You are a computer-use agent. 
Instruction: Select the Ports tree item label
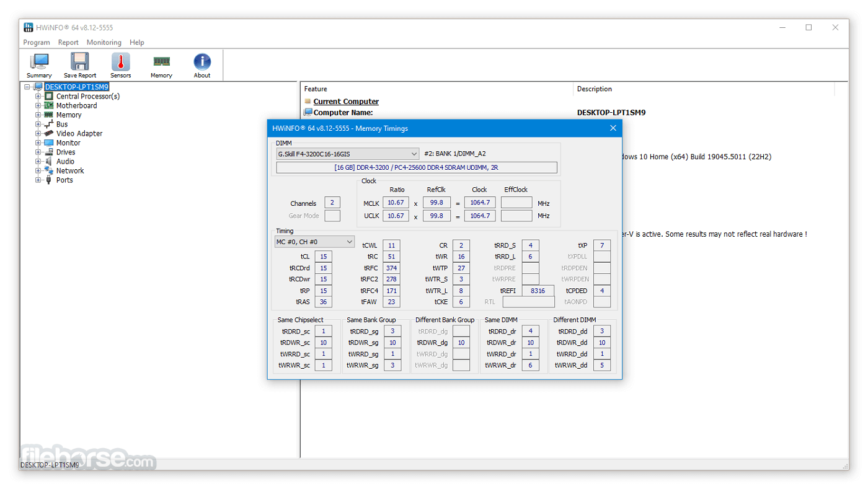click(x=64, y=180)
